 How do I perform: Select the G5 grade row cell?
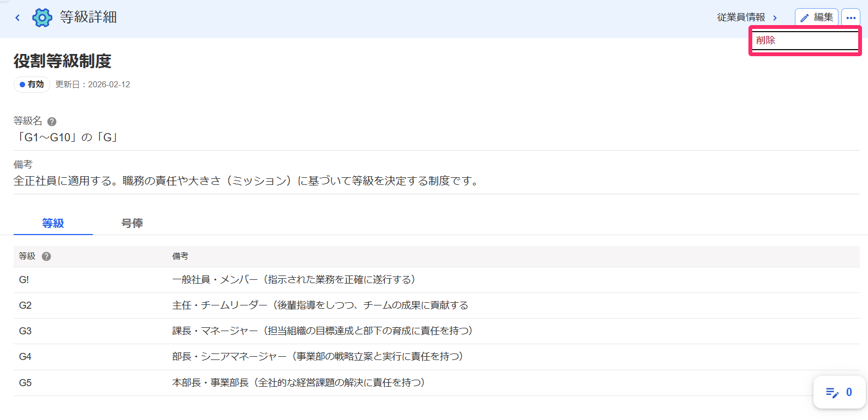(90, 383)
